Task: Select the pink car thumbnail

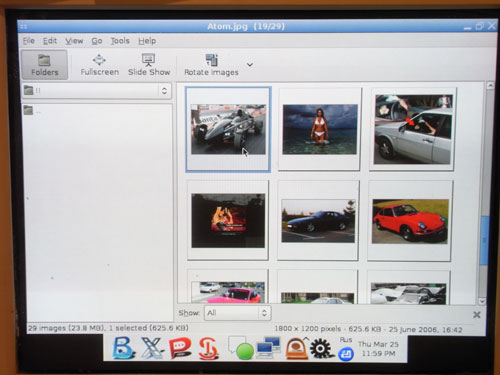Action: click(228, 287)
